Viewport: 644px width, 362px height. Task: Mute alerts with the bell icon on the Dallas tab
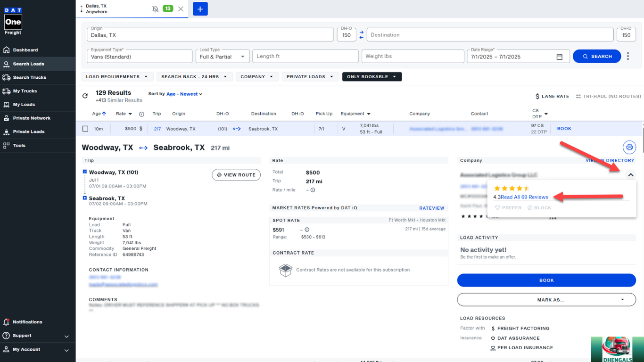click(x=156, y=9)
